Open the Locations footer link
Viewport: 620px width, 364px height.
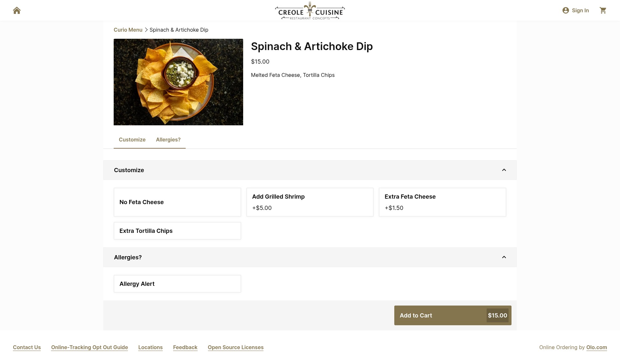click(150, 347)
